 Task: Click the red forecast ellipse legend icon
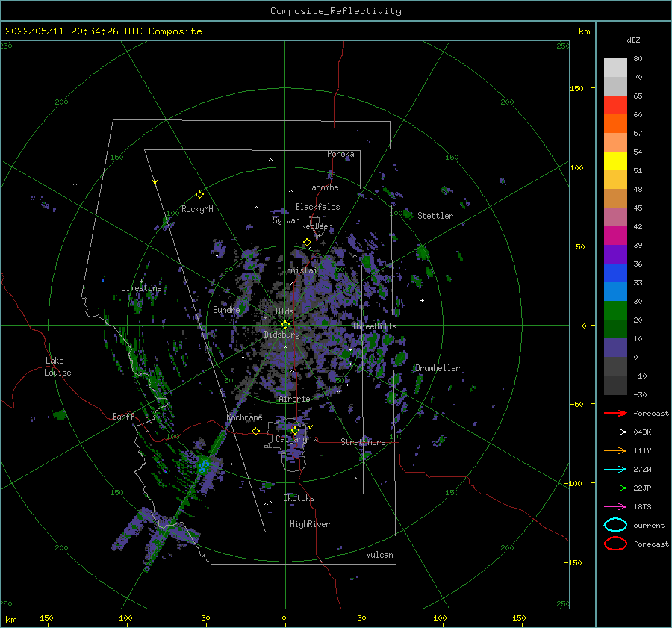click(615, 544)
